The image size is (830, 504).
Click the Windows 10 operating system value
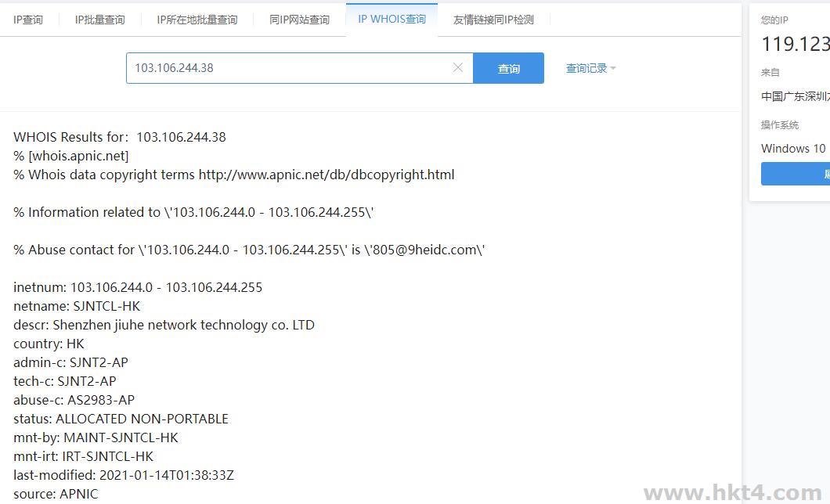pyautogui.click(x=793, y=149)
